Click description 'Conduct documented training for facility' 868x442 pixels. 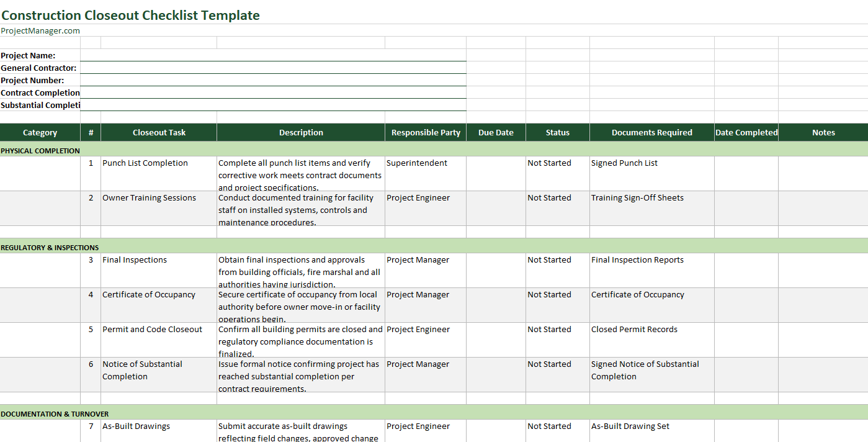coord(301,208)
